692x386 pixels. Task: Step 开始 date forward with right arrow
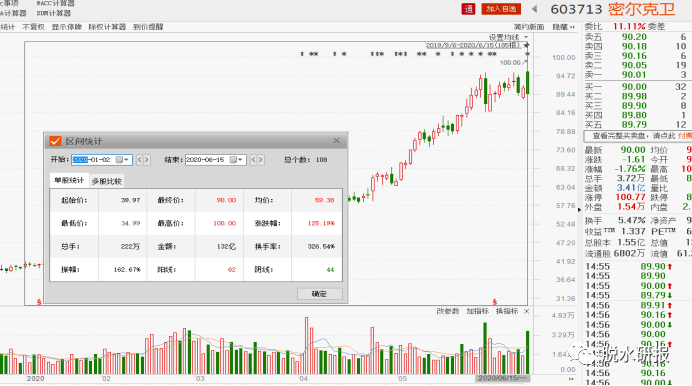coord(147,160)
